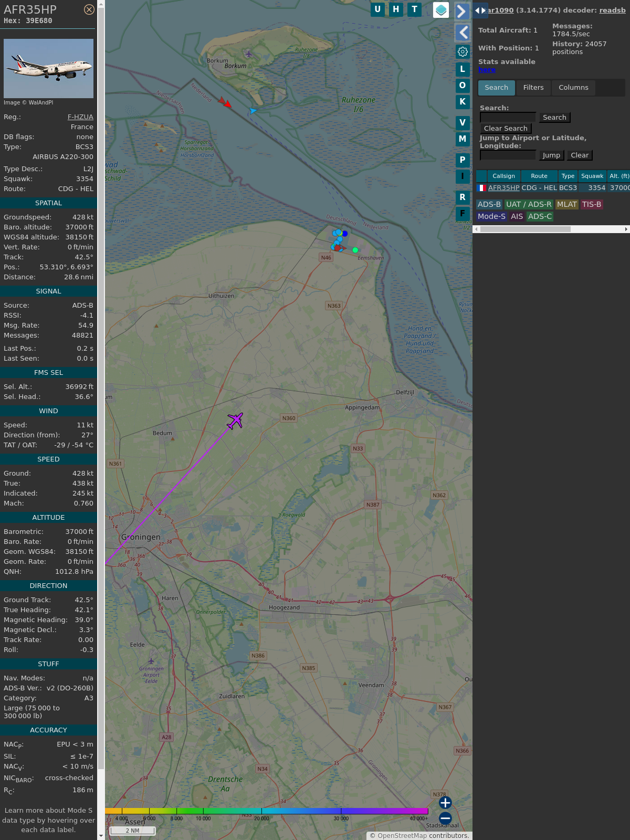Click the left chevron map button

pos(462,33)
